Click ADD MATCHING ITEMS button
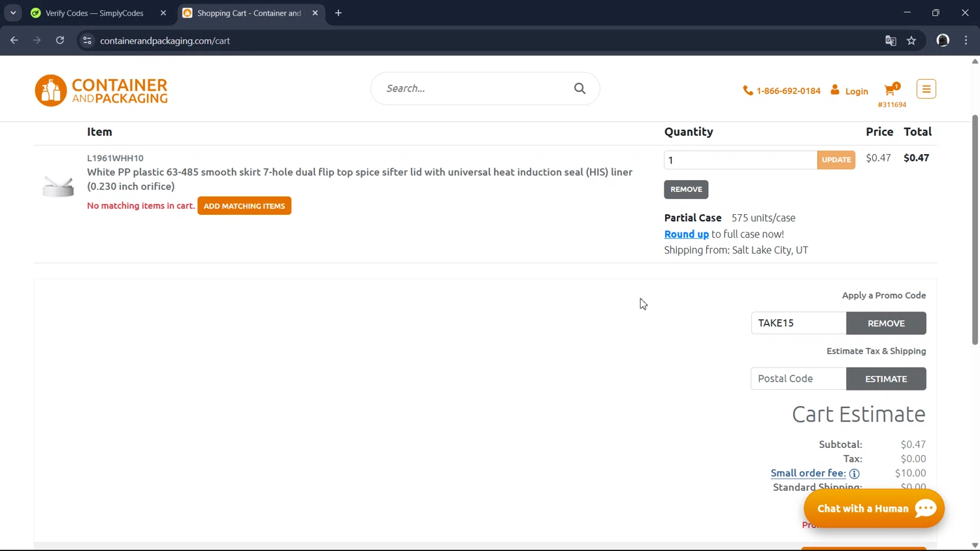 click(x=244, y=206)
